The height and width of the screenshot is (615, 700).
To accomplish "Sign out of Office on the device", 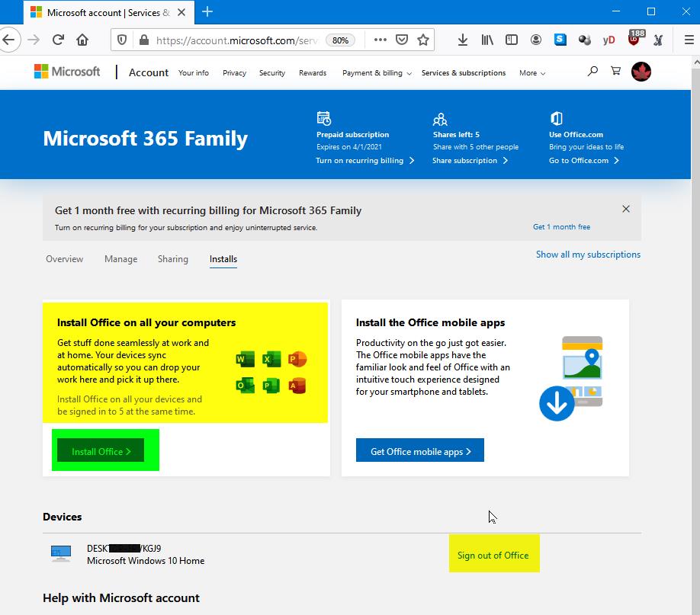I will (x=493, y=556).
